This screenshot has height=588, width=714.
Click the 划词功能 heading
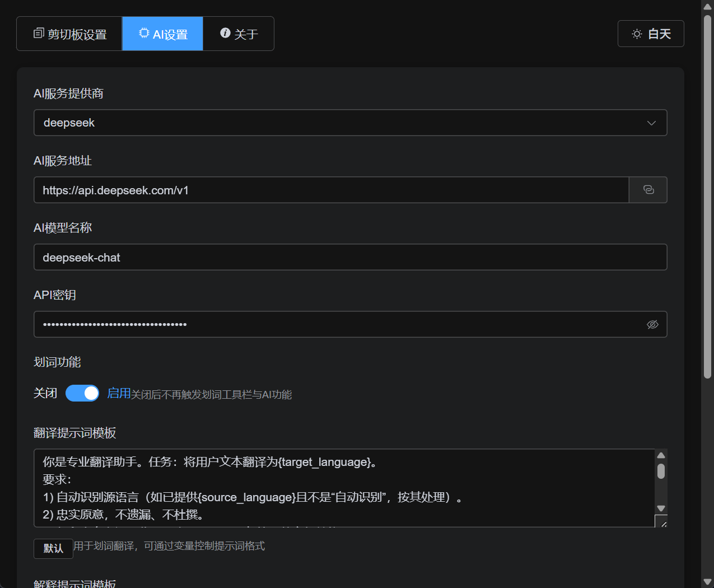[x=57, y=362]
